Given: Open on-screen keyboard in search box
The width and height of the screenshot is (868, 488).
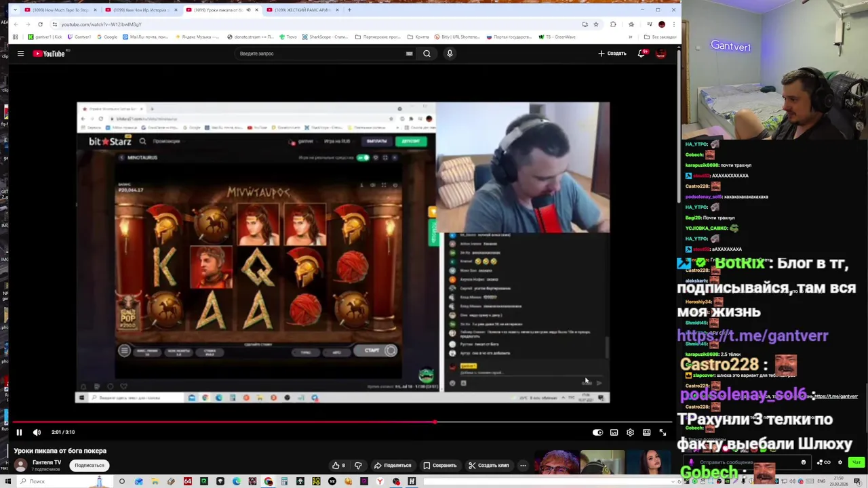Looking at the screenshot, I should pyautogui.click(x=409, y=54).
